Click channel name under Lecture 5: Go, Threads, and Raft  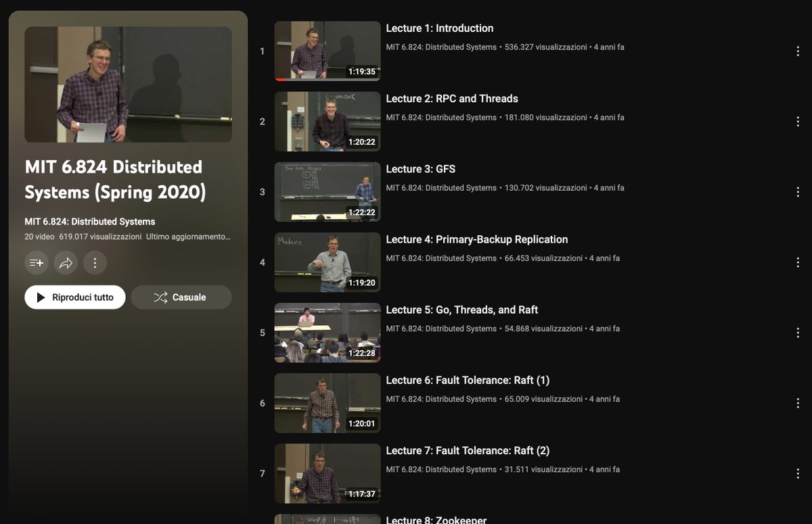point(441,329)
